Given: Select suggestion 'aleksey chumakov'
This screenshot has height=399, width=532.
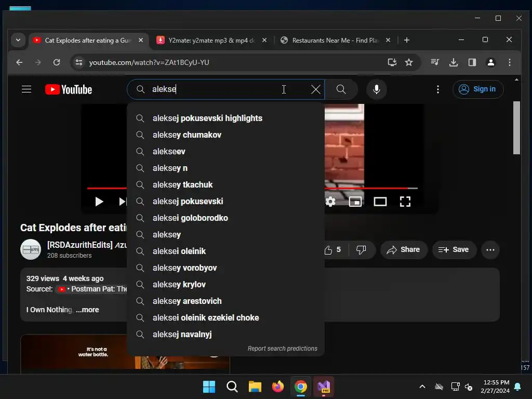Looking at the screenshot, I should (x=225, y=135).
